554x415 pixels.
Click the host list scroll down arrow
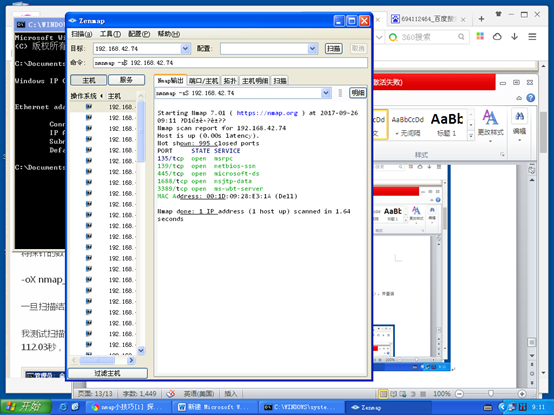pos(141,350)
